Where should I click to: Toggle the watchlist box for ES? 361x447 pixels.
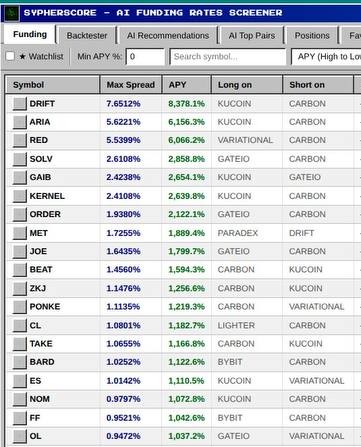[19, 381]
